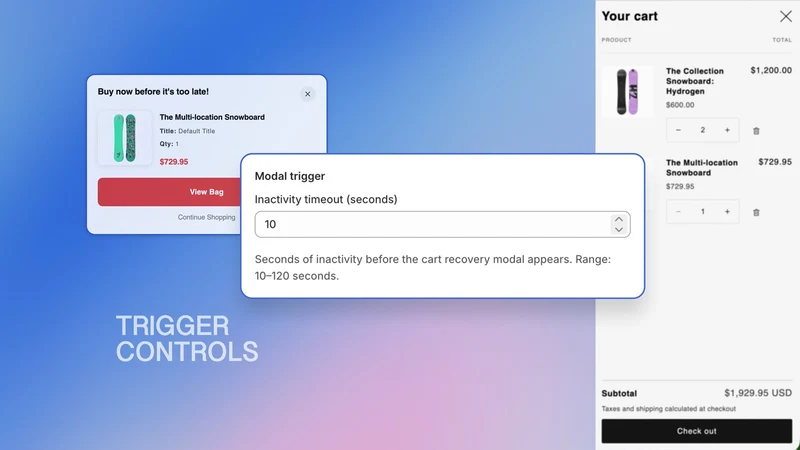
Task: Open Hydrogen snowboard thumbnail in cart
Action: (x=627, y=92)
